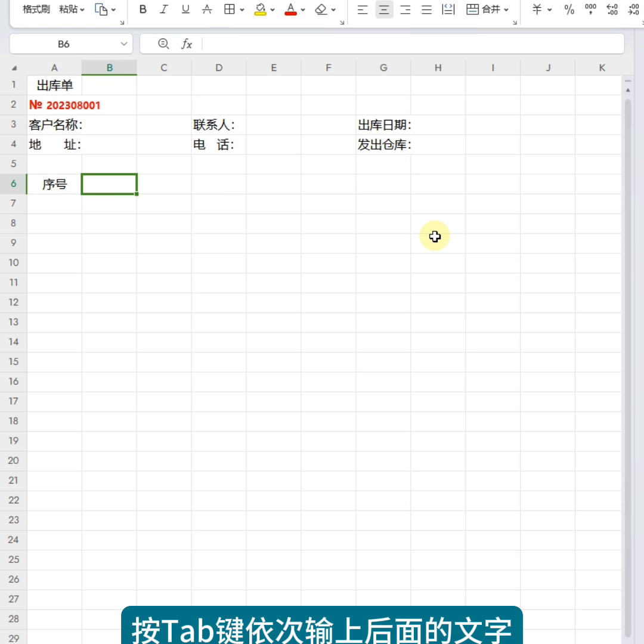Image resolution: width=644 pixels, height=644 pixels.
Task: Apply thousands separator format
Action: coord(590,9)
